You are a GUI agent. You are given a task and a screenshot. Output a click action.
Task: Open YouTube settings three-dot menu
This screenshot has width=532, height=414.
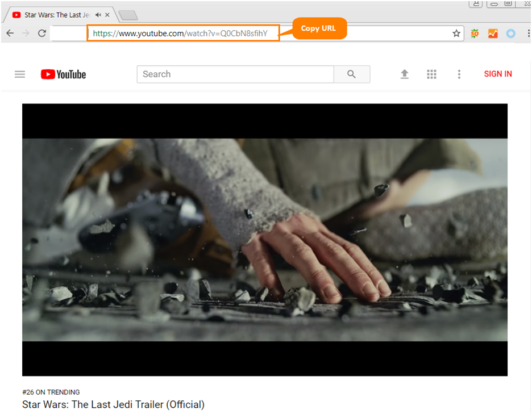coord(459,74)
